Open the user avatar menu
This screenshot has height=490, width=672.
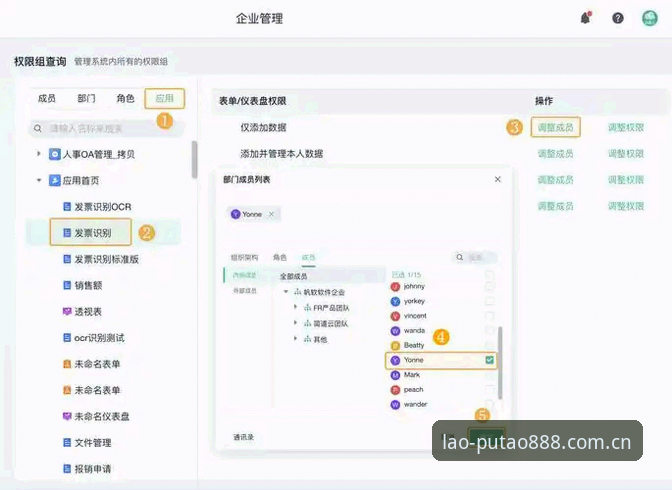pos(649,18)
